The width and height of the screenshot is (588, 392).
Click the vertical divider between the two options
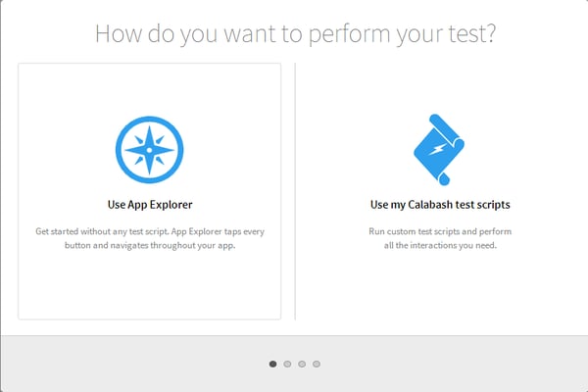tap(295, 191)
